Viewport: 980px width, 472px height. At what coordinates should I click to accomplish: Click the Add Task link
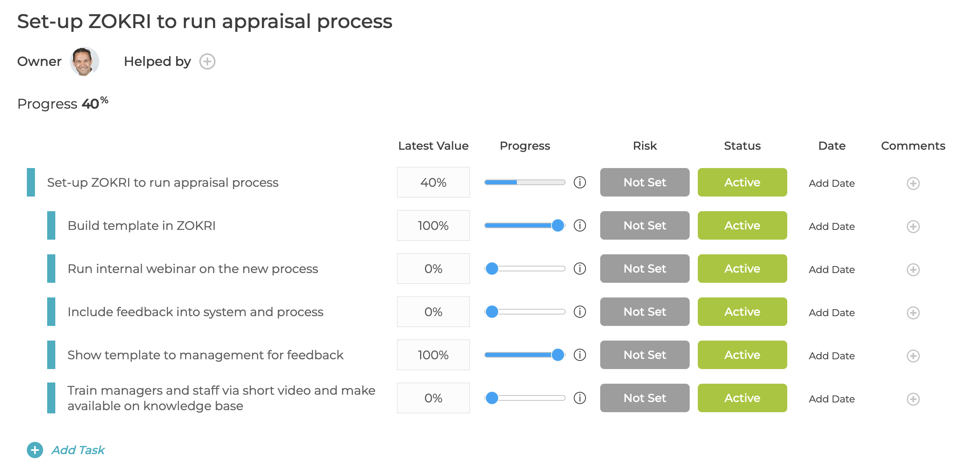(x=78, y=450)
